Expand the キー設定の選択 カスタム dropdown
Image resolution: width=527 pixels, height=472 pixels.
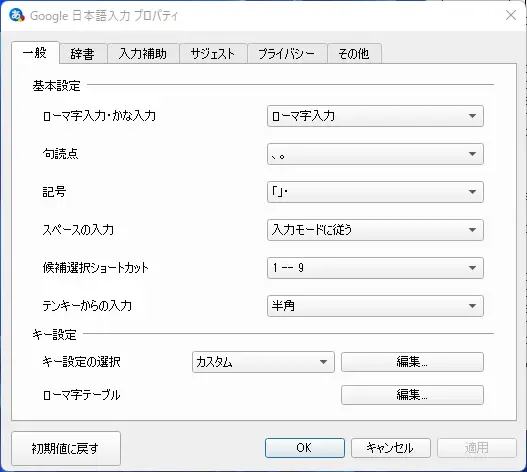263,362
